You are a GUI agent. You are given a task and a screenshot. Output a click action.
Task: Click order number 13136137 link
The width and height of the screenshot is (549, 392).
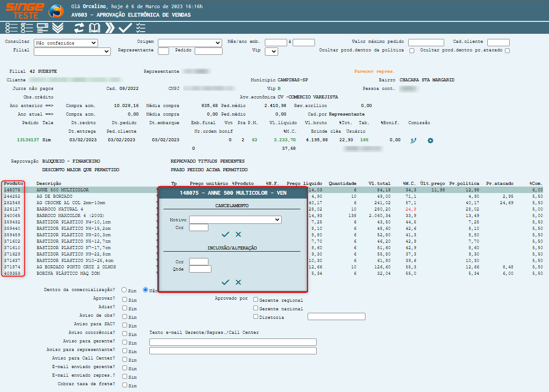(x=28, y=140)
